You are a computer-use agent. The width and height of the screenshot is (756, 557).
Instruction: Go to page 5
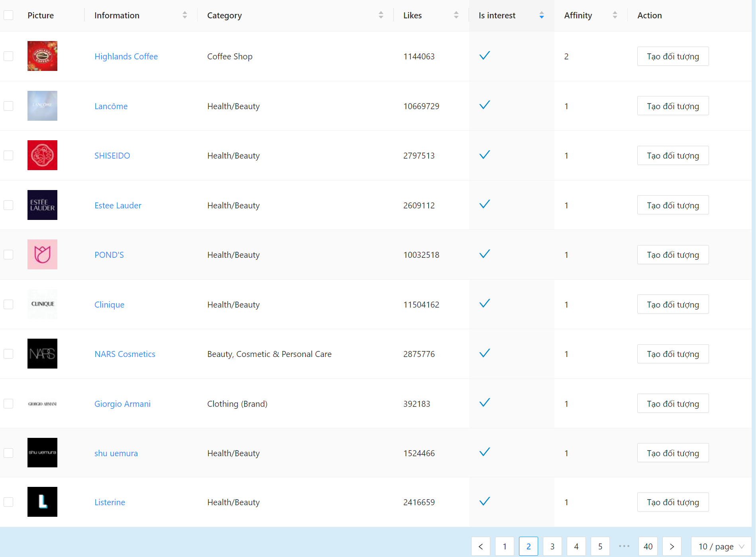pos(600,546)
